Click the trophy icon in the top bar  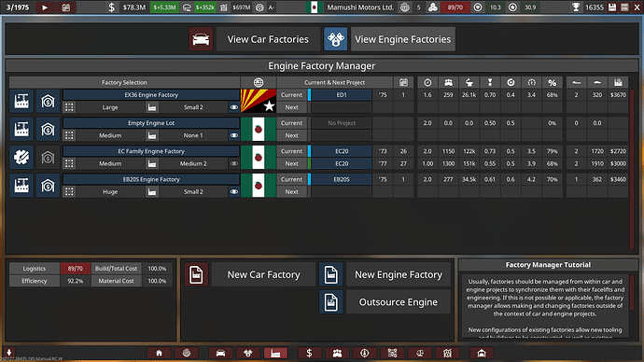(x=576, y=7)
